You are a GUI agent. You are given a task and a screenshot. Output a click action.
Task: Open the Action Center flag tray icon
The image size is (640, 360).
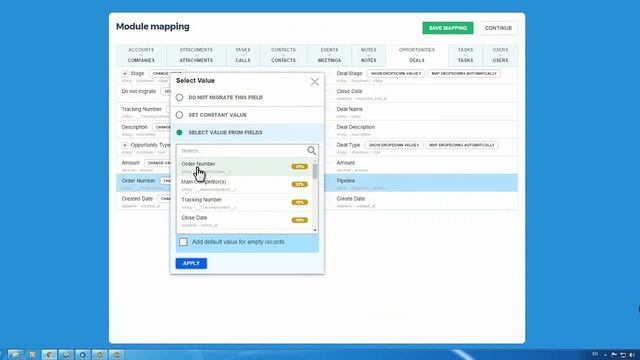coord(614,355)
